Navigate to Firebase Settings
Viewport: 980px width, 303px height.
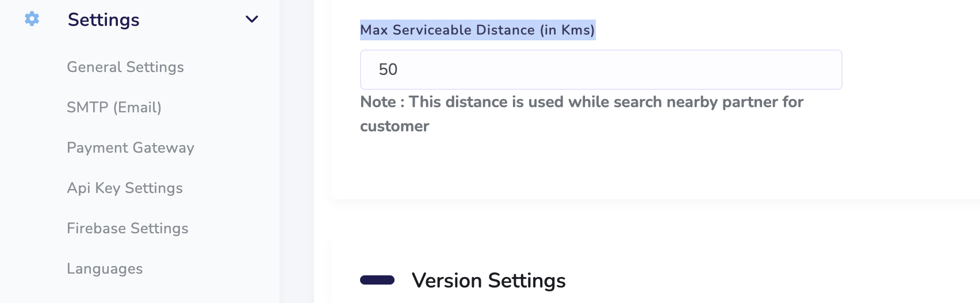tap(128, 228)
